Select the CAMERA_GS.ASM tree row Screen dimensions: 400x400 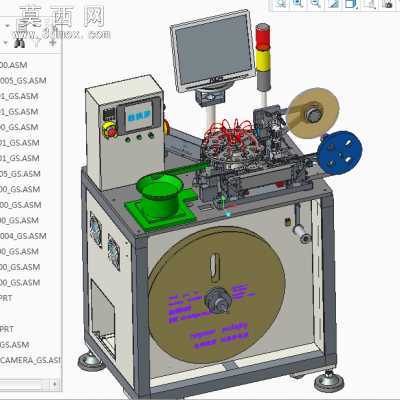click(30, 360)
